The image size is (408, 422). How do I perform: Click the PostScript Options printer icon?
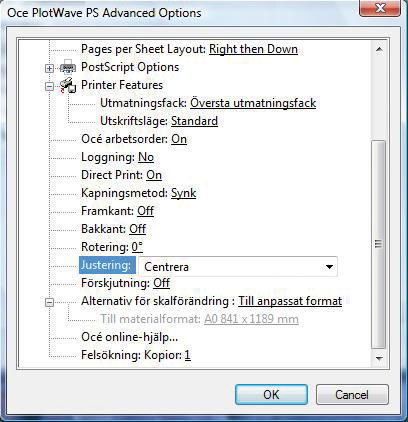tap(68, 67)
